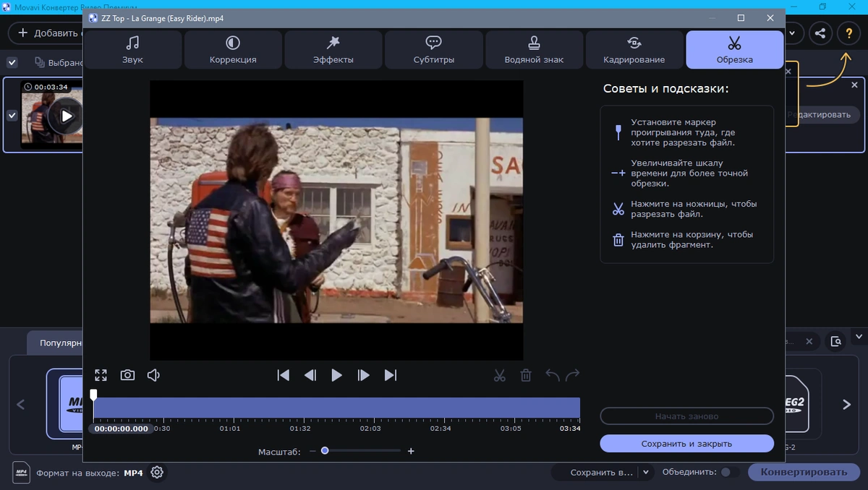Expand the Сохранить в dropdown arrow
The image size is (868, 490).
(646, 472)
